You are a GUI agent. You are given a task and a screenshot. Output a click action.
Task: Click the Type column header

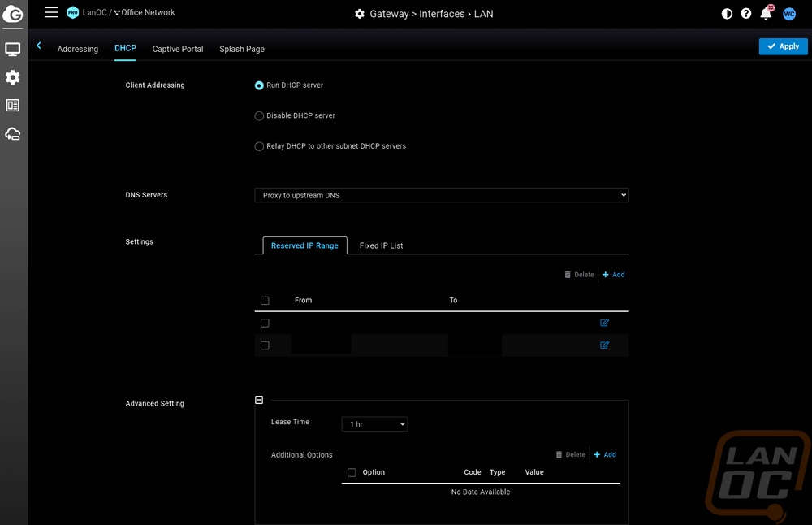click(x=497, y=472)
